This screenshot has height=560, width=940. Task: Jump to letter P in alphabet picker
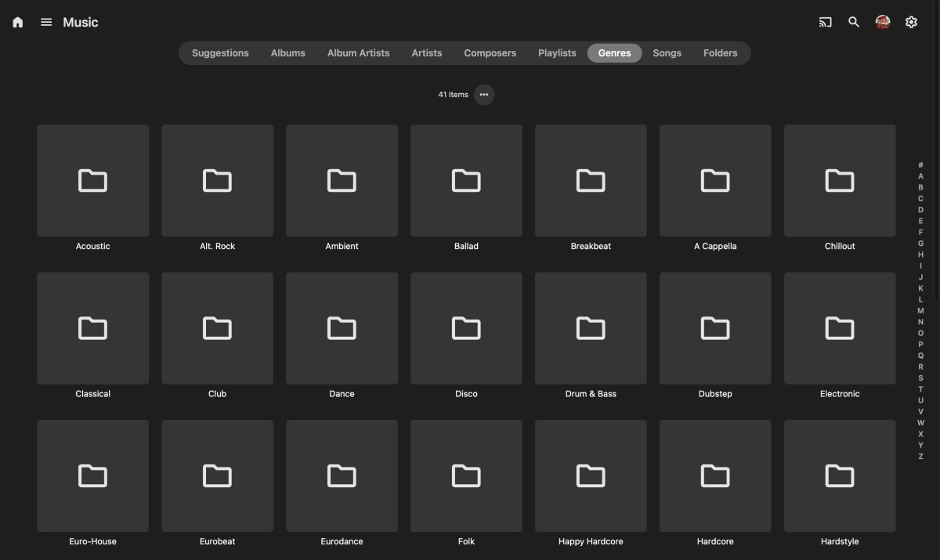(920, 344)
